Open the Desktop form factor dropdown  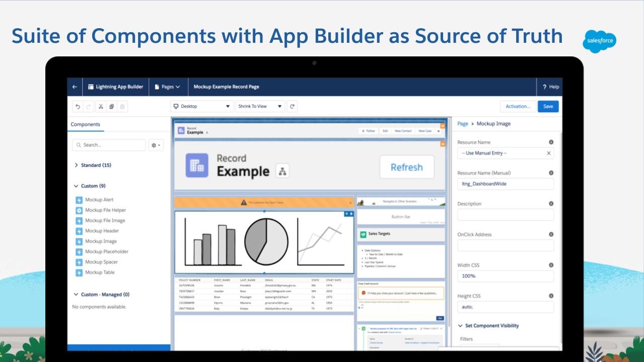tap(202, 107)
